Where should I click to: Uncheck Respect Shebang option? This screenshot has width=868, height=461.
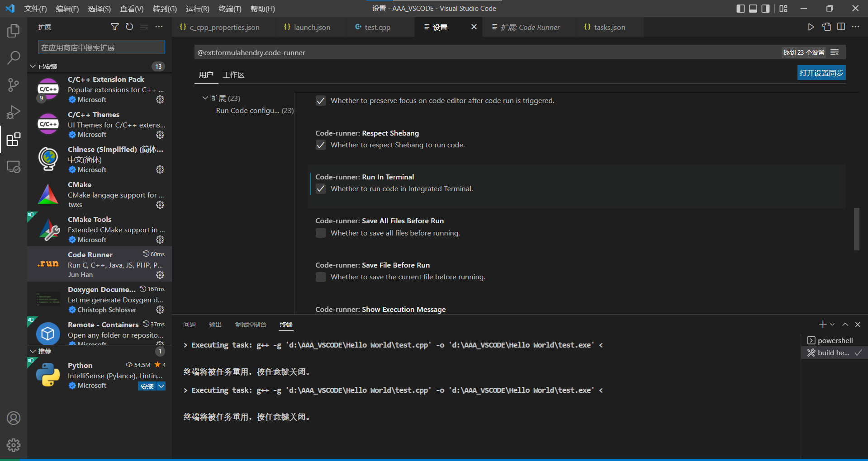click(321, 145)
